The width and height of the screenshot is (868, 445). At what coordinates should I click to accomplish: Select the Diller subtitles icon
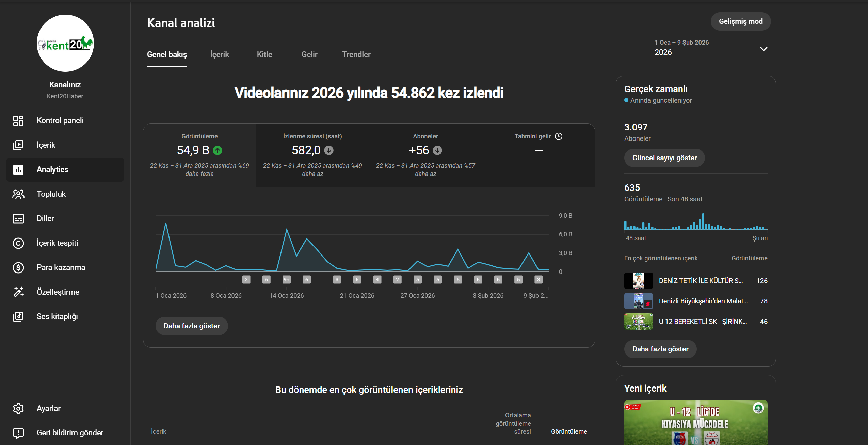[x=18, y=218]
